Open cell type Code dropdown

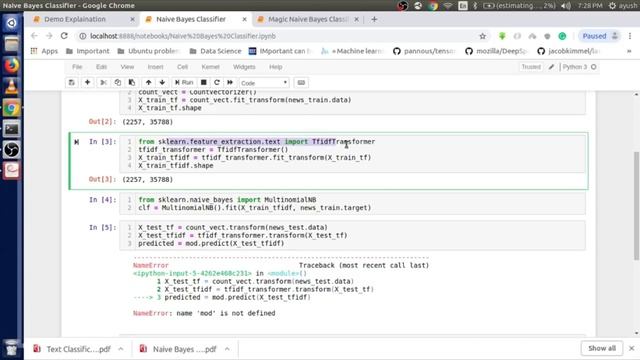264,83
